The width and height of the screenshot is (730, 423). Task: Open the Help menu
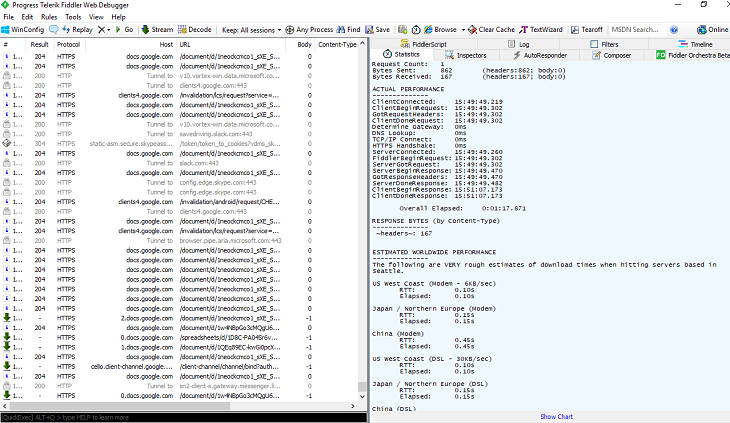[118, 17]
